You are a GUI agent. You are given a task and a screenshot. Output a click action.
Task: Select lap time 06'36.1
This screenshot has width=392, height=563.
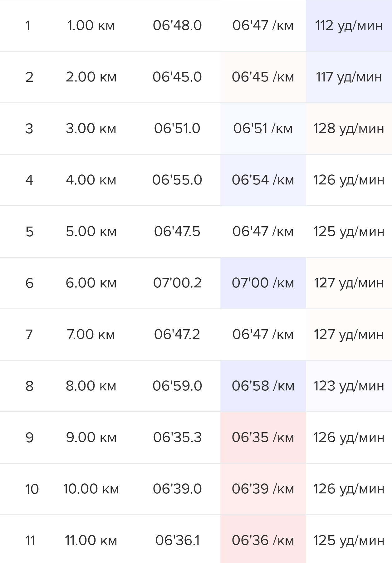click(x=177, y=541)
